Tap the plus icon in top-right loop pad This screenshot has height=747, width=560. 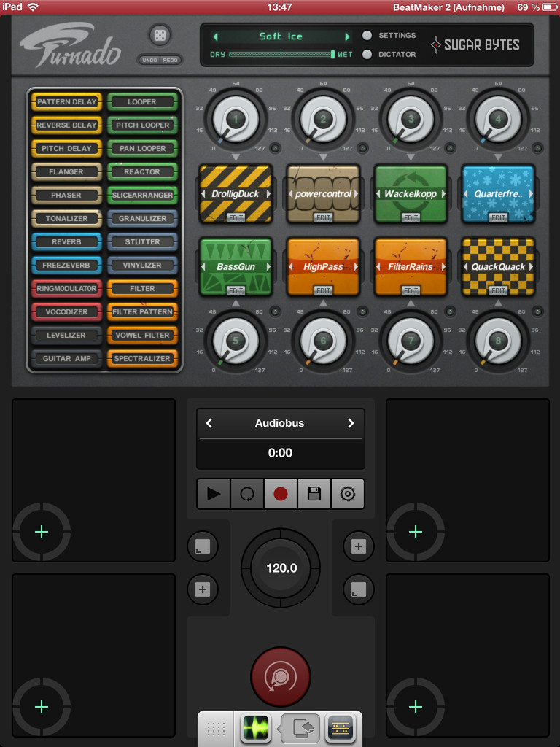(x=416, y=532)
